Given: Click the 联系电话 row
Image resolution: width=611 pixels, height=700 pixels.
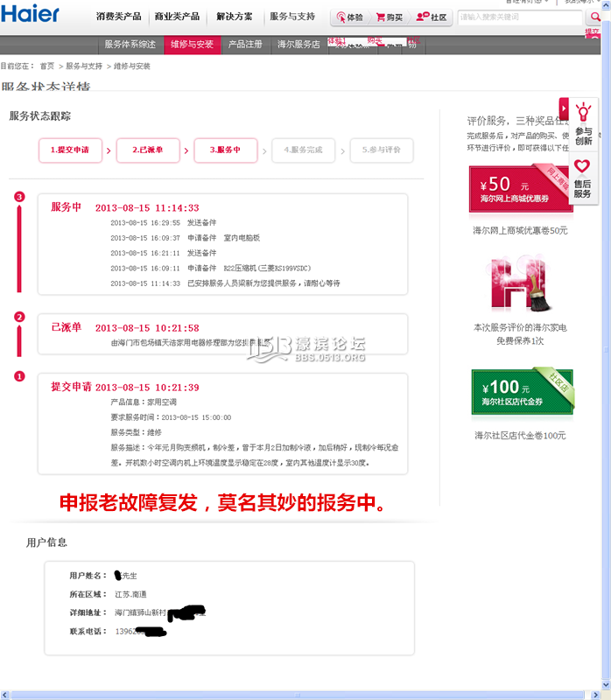Looking at the screenshot, I should coord(118,632).
